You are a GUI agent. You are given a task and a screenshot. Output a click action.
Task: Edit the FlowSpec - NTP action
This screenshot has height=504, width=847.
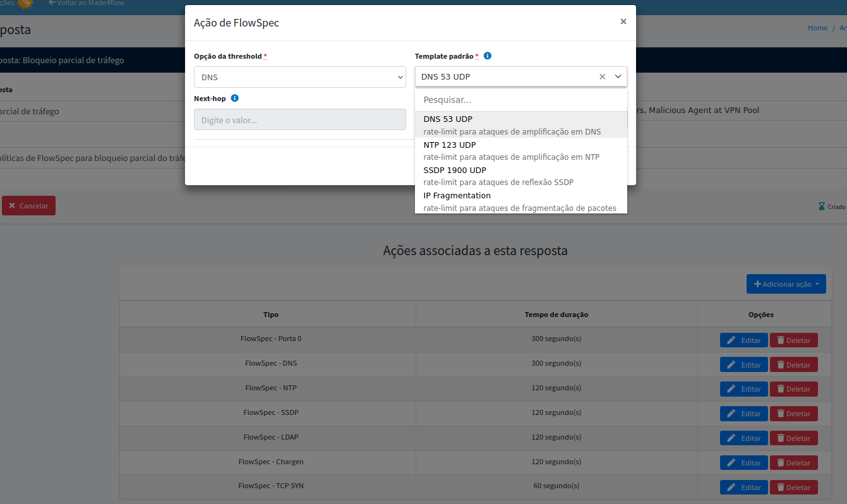(x=744, y=389)
